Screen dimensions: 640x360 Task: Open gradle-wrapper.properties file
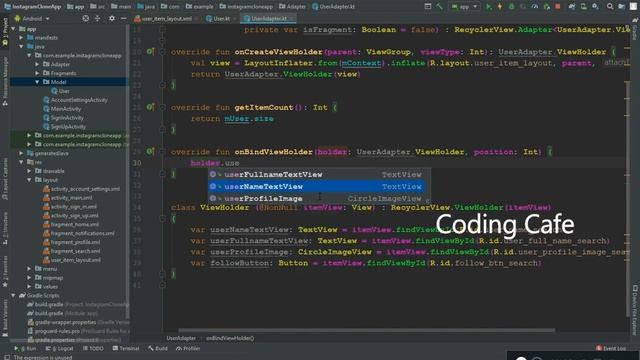click(78, 322)
